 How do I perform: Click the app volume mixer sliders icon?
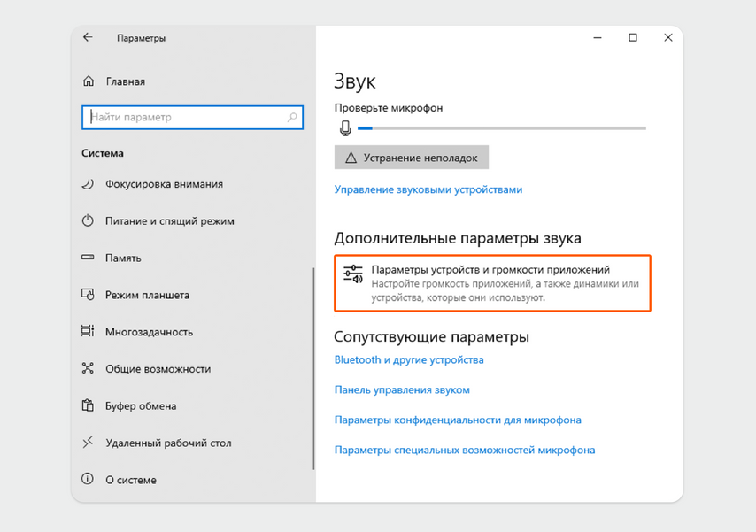pos(353,274)
